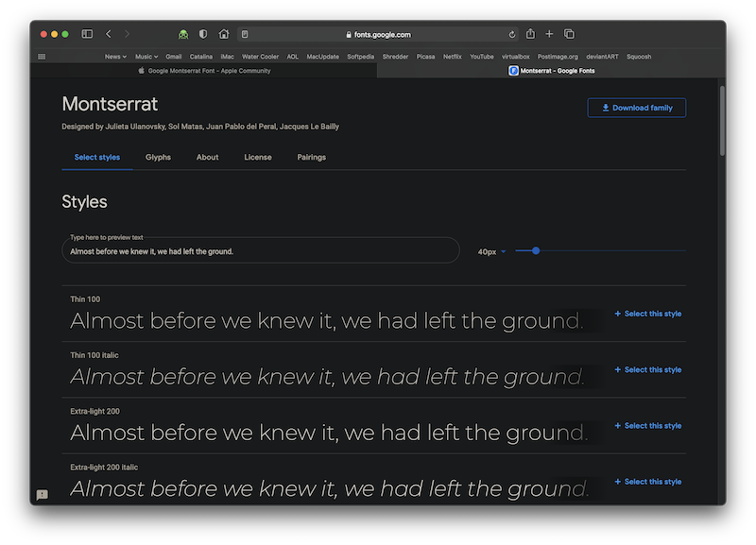The width and height of the screenshot is (756, 545).
Task: Click the Reader view icon
Action: [x=245, y=33]
